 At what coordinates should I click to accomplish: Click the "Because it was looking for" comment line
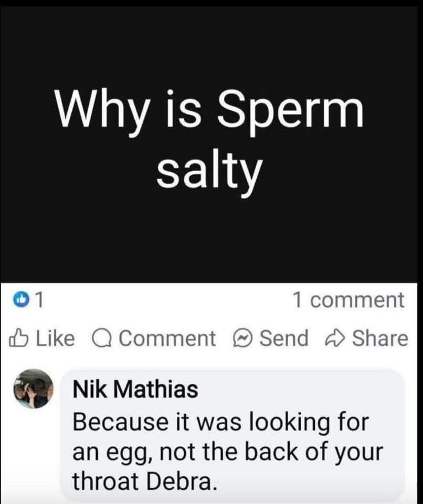point(220,422)
